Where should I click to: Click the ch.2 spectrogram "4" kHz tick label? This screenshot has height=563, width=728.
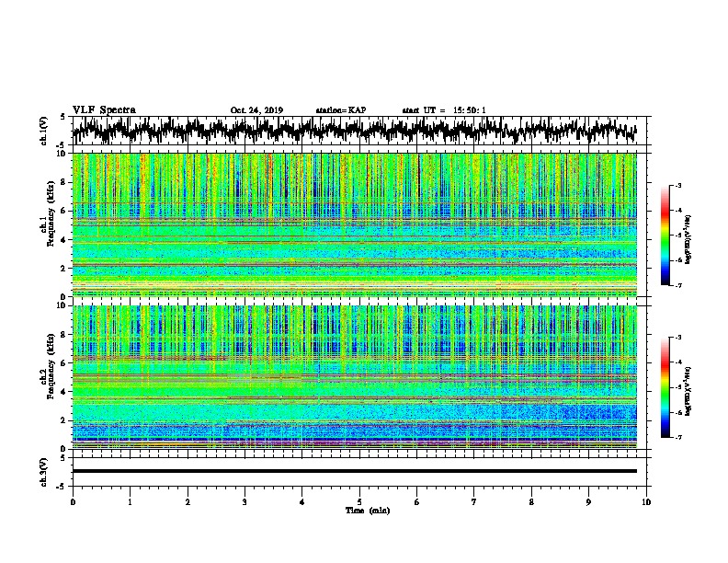[x=64, y=392]
